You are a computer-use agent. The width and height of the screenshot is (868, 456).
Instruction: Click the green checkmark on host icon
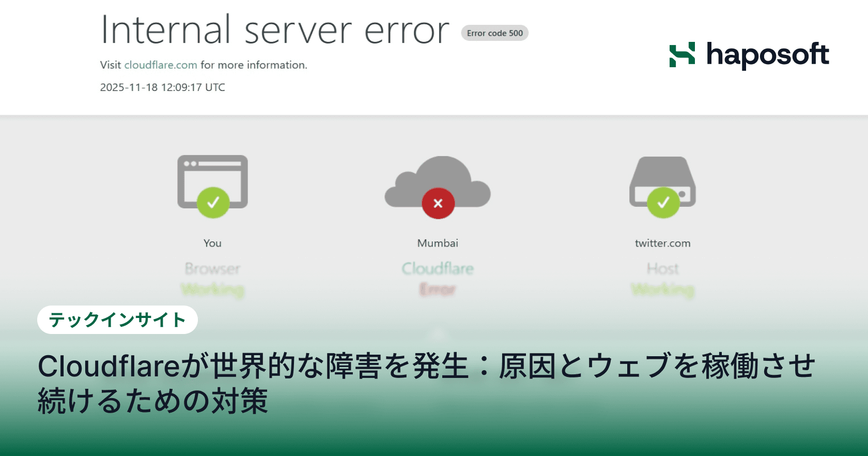pyautogui.click(x=663, y=203)
